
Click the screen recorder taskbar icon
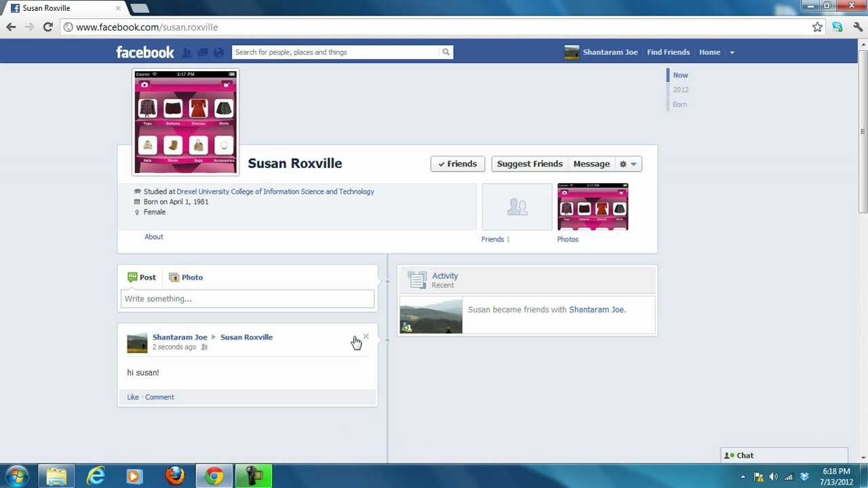[x=254, y=476]
